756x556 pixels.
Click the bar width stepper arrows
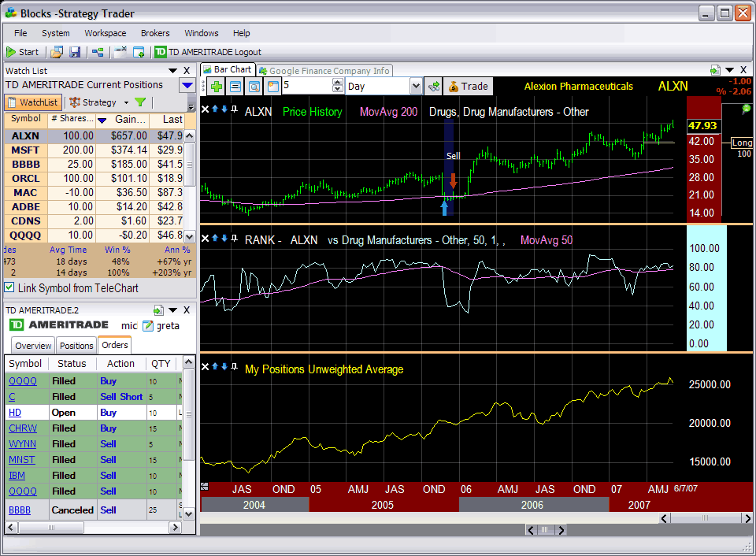[x=338, y=86]
